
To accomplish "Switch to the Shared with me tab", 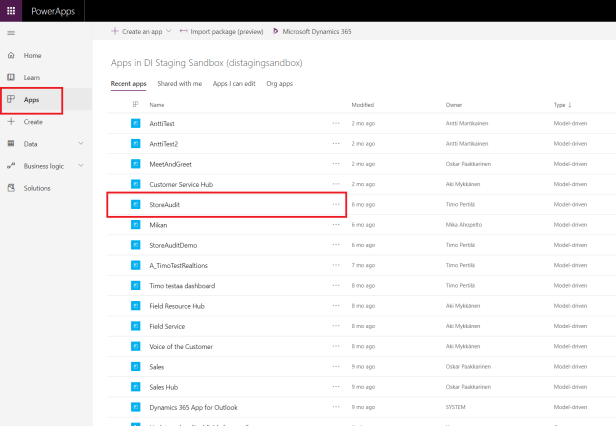I will [180, 84].
